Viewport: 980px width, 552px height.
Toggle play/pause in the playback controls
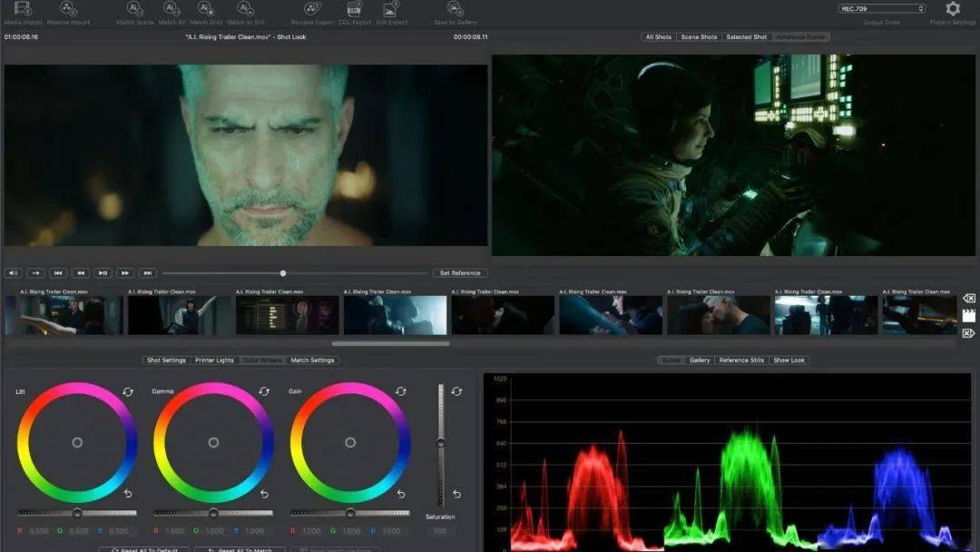pos(103,272)
